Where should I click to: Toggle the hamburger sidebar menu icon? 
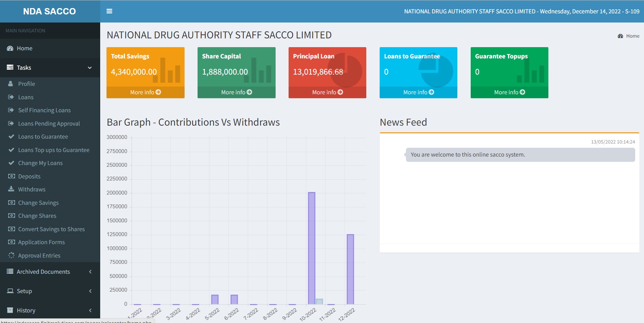109,11
